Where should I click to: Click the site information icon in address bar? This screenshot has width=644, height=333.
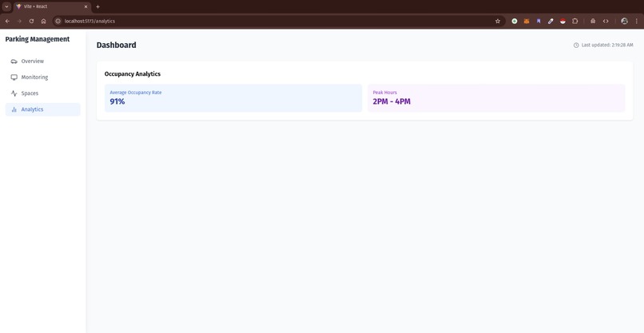pos(58,21)
